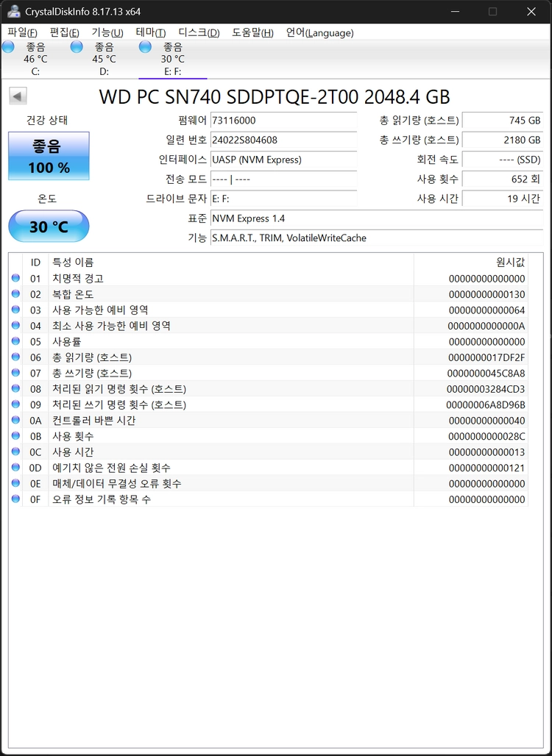This screenshot has width=552, height=756.
Task: Click the blue status dot of attribute 04
Action: (x=16, y=325)
